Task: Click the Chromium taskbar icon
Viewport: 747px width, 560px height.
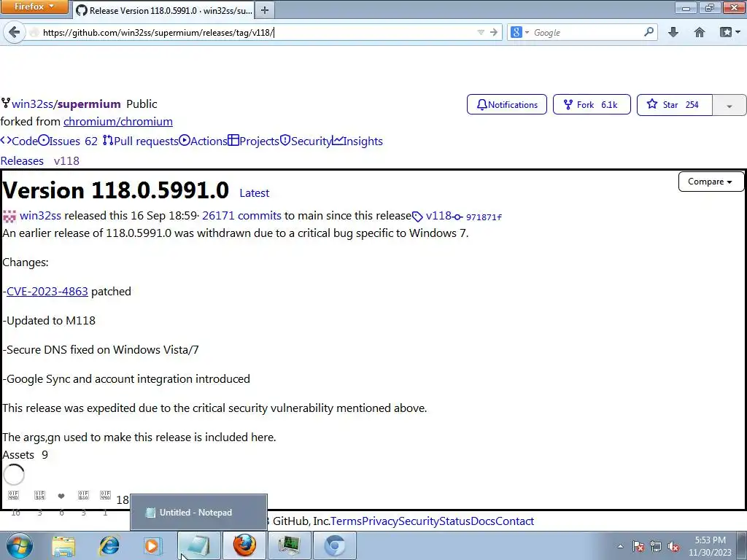Action: (334, 545)
